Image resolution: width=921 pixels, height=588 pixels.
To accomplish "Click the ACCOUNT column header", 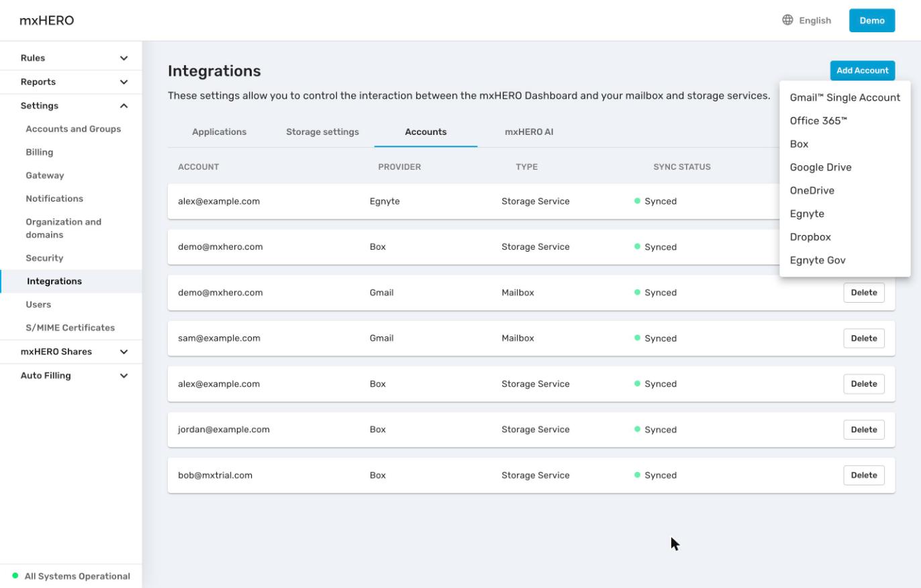I will tap(199, 166).
